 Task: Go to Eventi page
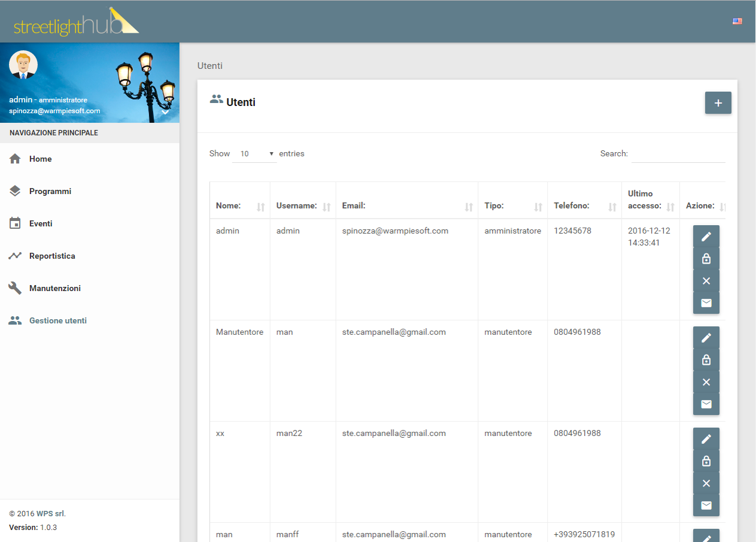coord(90,223)
